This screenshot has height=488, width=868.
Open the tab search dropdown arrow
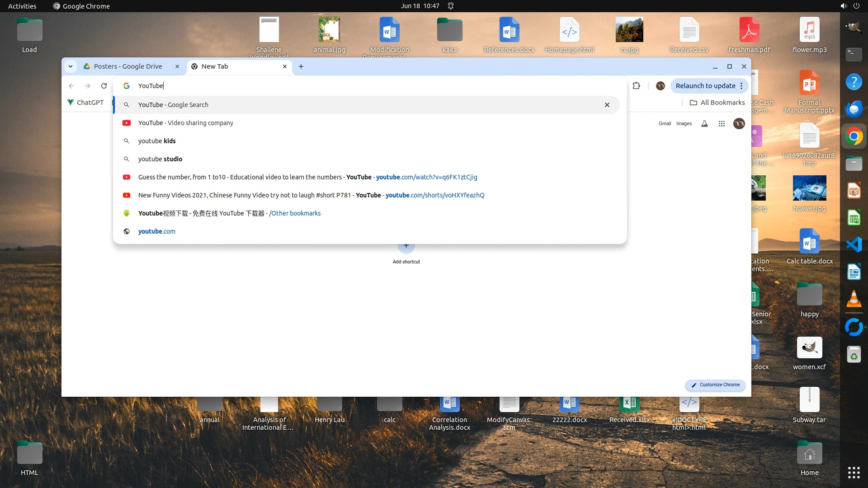[71, 66]
